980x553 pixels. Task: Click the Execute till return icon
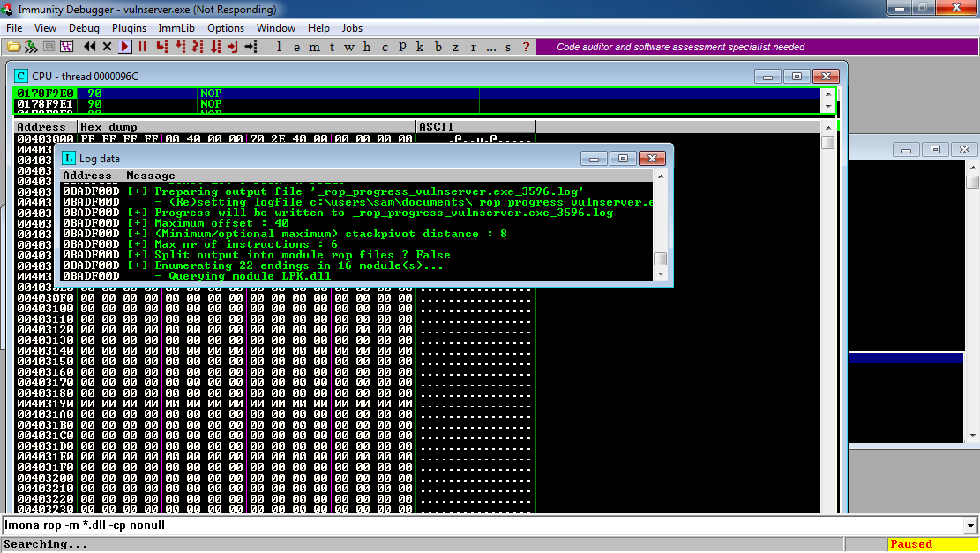[x=233, y=47]
